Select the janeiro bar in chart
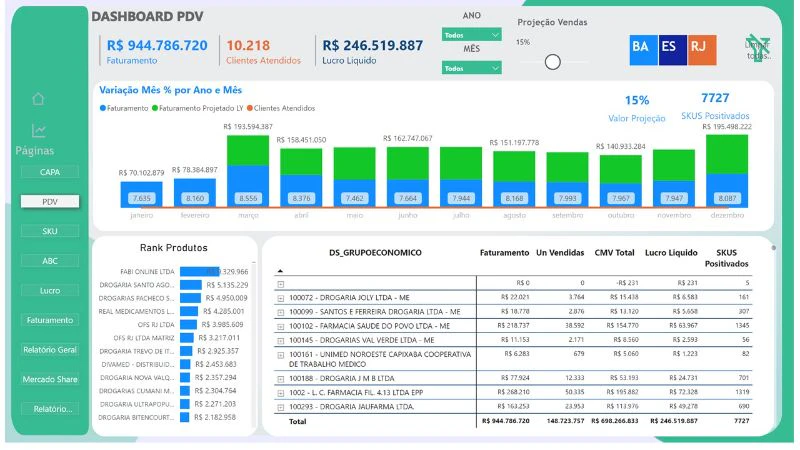The width and height of the screenshot is (800, 450). tap(141, 194)
